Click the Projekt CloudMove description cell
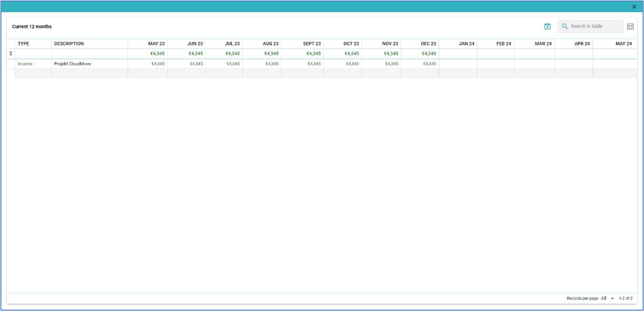 pyautogui.click(x=72, y=63)
